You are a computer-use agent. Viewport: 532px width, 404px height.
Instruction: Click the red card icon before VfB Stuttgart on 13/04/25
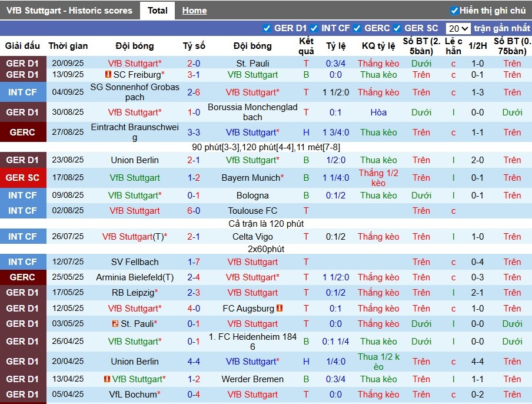pos(107,379)
